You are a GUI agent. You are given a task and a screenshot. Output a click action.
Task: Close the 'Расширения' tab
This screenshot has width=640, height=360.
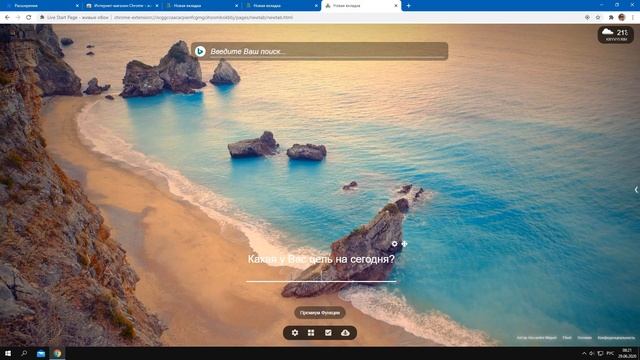pos(78,6)
